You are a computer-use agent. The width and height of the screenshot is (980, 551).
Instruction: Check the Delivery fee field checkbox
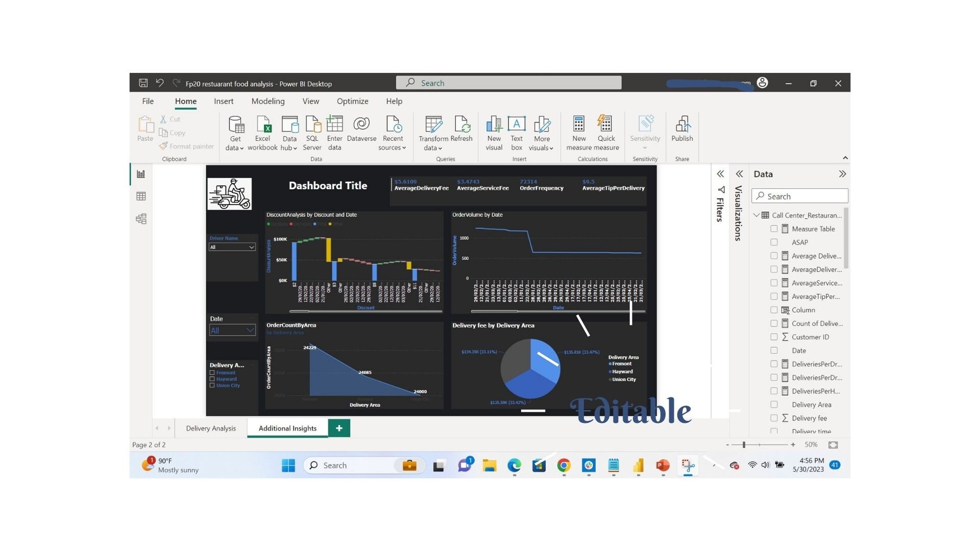774,418
